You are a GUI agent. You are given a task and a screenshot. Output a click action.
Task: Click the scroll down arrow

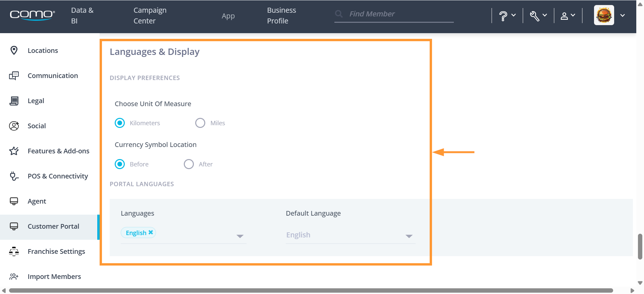(x=640, y=283)
